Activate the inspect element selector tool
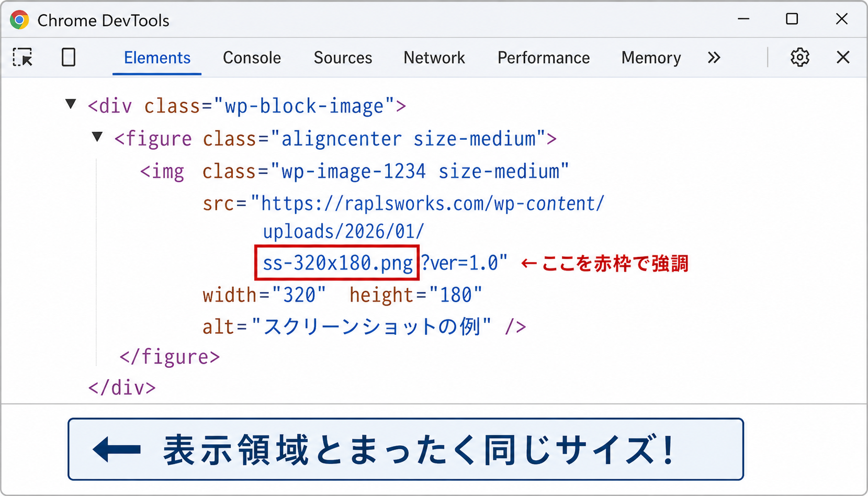The image size is (868, 496). tap(22, 57)
